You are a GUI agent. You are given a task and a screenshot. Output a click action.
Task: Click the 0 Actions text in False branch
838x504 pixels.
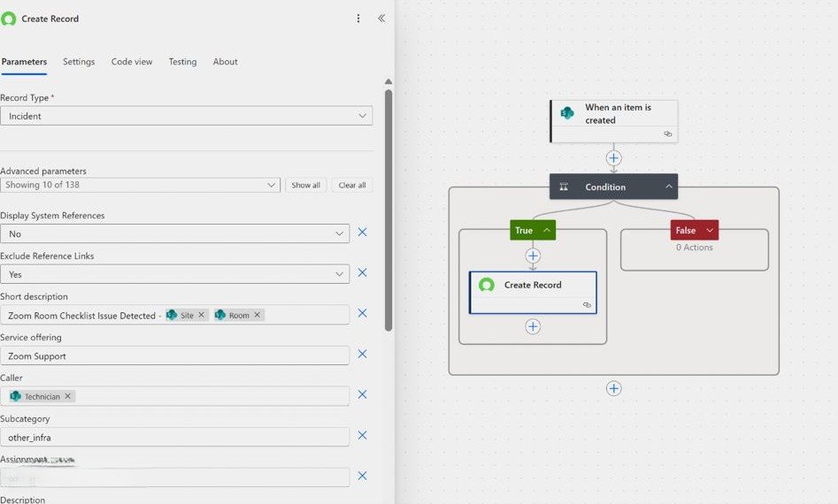click(695, 248)
